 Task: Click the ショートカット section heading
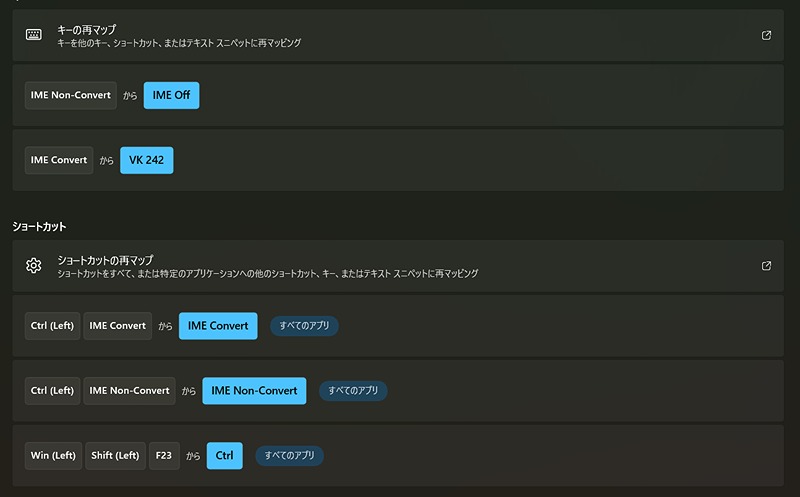pyautogui.click(x=39, y=227)
